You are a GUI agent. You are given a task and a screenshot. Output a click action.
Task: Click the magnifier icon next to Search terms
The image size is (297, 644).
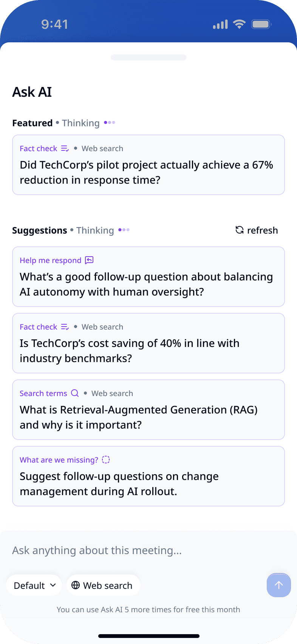75,393
